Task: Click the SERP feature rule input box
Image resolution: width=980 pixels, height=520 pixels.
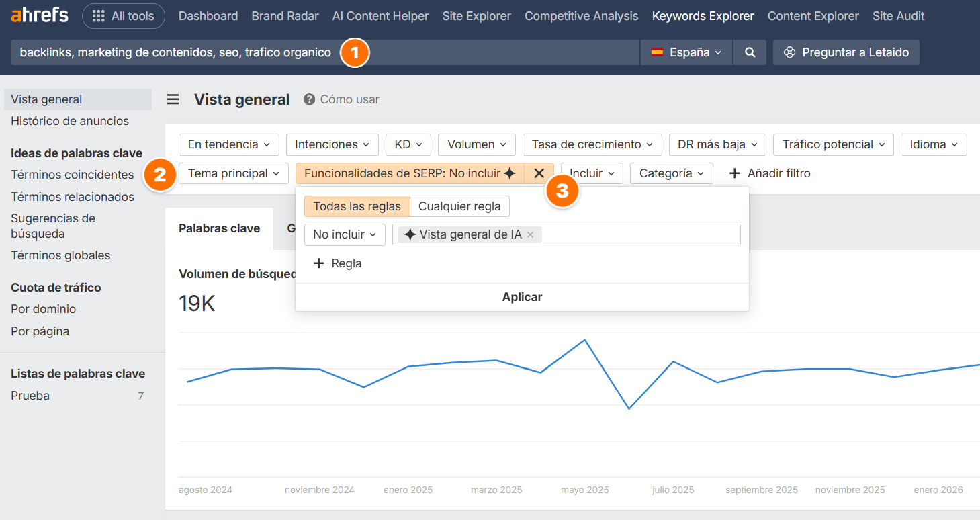Action: point(566,234)
